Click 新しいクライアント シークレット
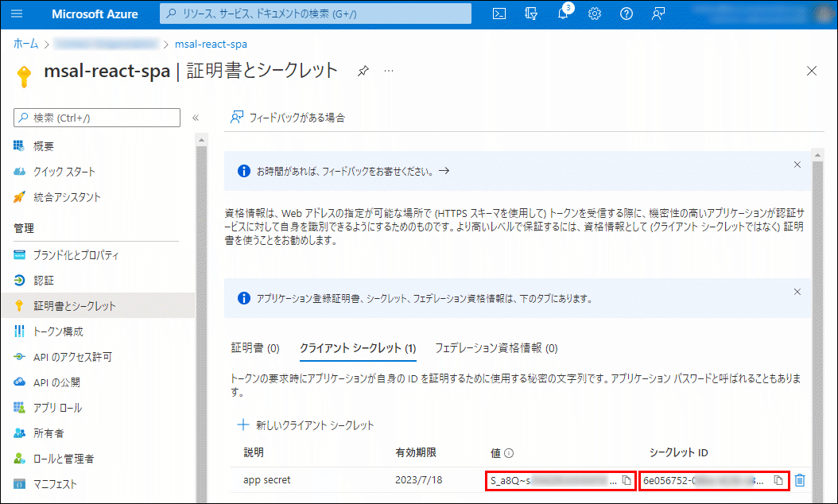 305,425
